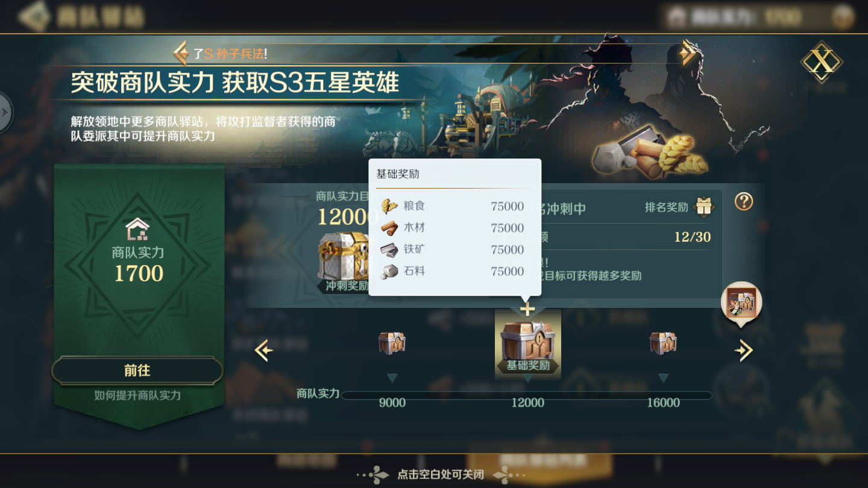This screenshot has width=868, height=488.
Task: Close the event panel with the X icon
Action: pos(821,62)
